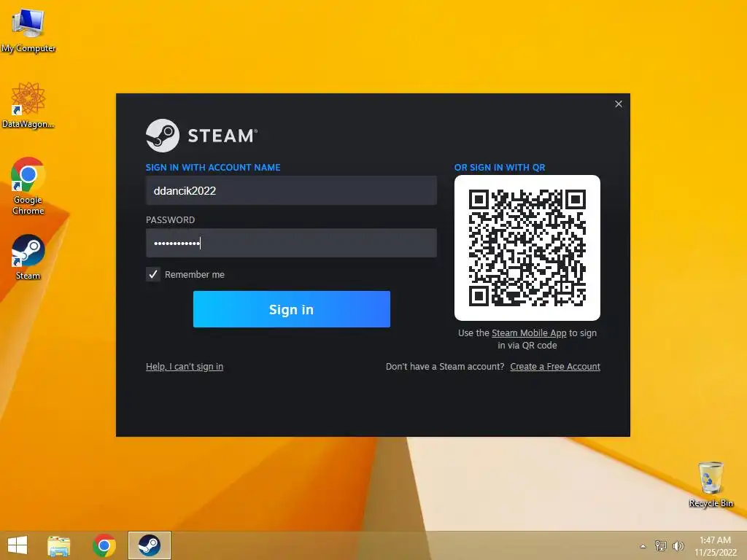Launch Chrome from the taskbar
747x560 pixels.
[x=104, y=545]
